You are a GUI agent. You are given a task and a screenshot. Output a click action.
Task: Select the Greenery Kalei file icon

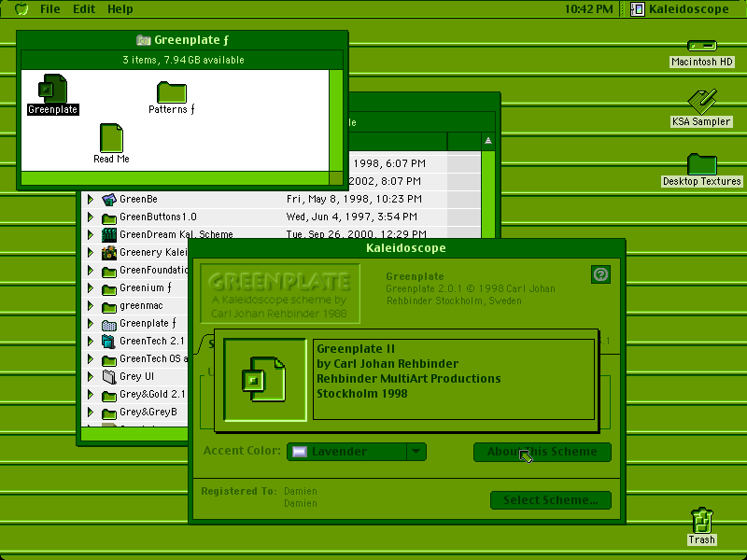[x=109, y=252]
